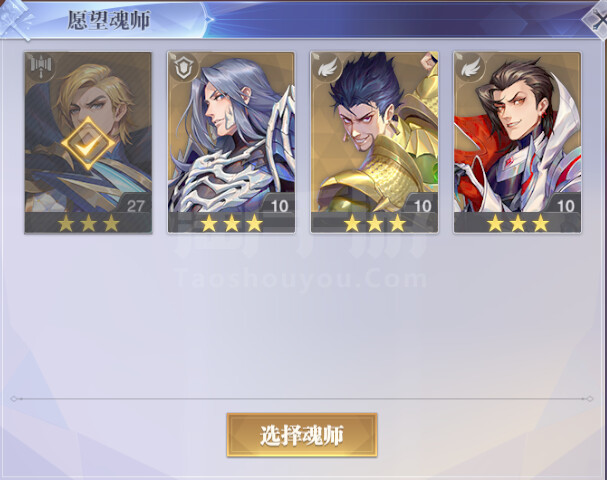Click the shield class icon on the silver-haired card
Image resolution: width=607 pixels, height=480 pixels.
183,68
